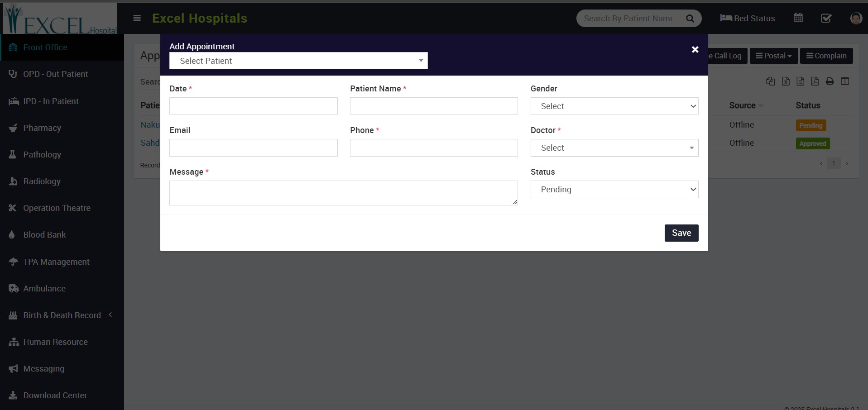Focus the Date input field
Image resolution: width=868 pixels, height=410 pixels.
point(254,106)
